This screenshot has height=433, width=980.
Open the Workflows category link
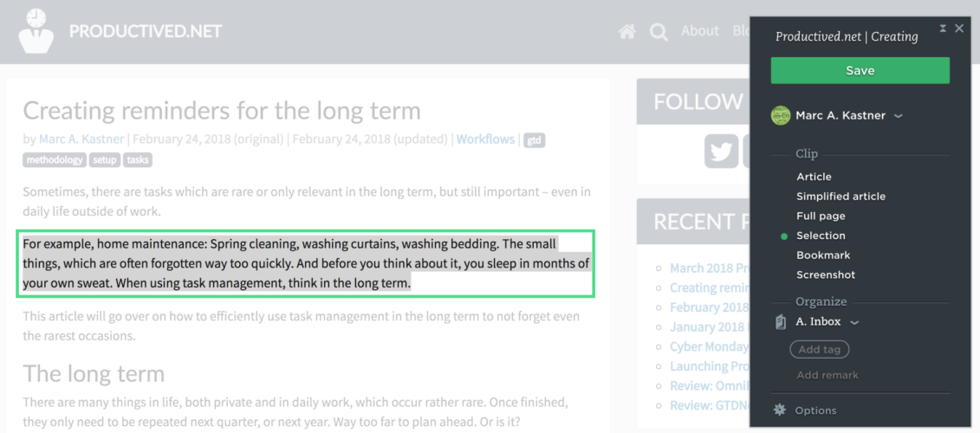tap(485, 139)
